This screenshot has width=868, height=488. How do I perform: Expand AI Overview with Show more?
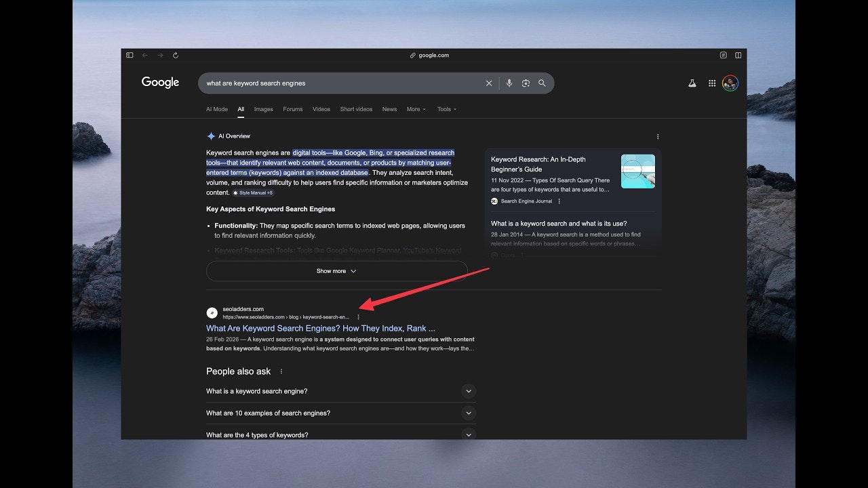[337, 271]
